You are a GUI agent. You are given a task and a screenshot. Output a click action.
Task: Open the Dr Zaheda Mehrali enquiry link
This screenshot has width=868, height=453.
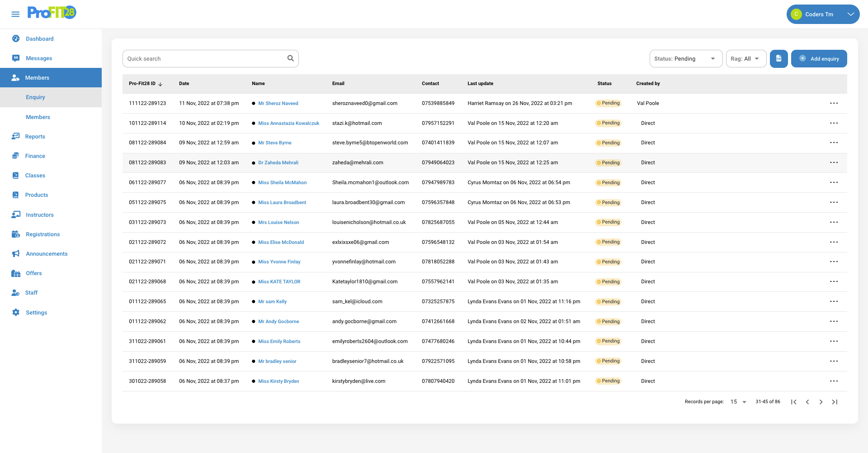[x=278, y=163]
